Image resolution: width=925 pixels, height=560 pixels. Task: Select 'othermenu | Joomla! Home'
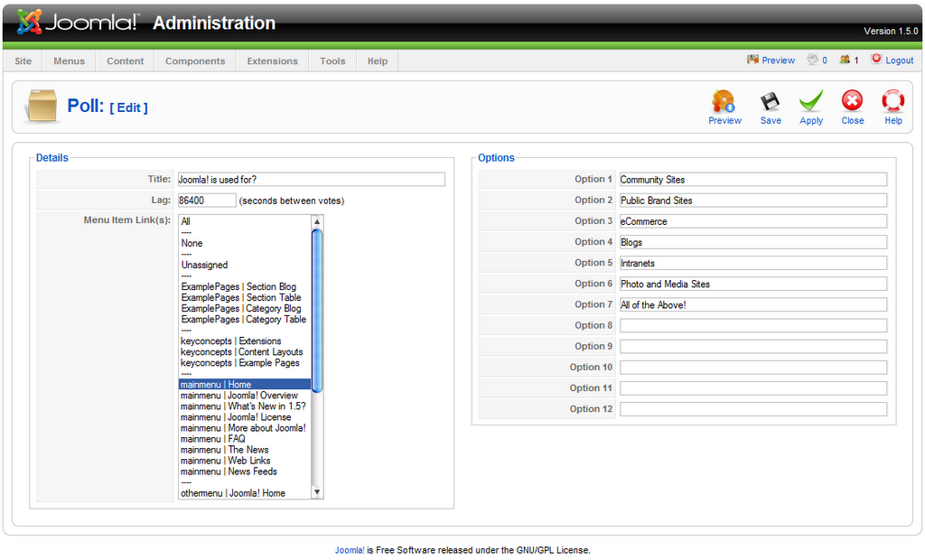pyautogui.click(x=245, y=493)
